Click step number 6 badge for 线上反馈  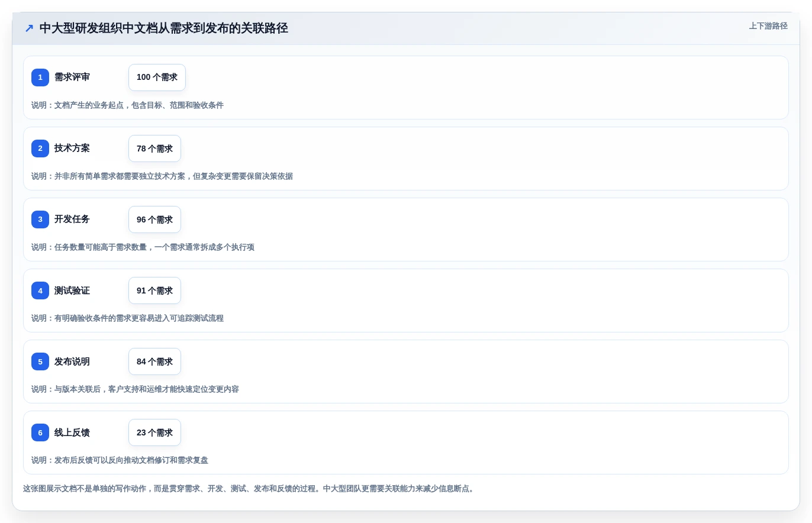coord(40,432)
